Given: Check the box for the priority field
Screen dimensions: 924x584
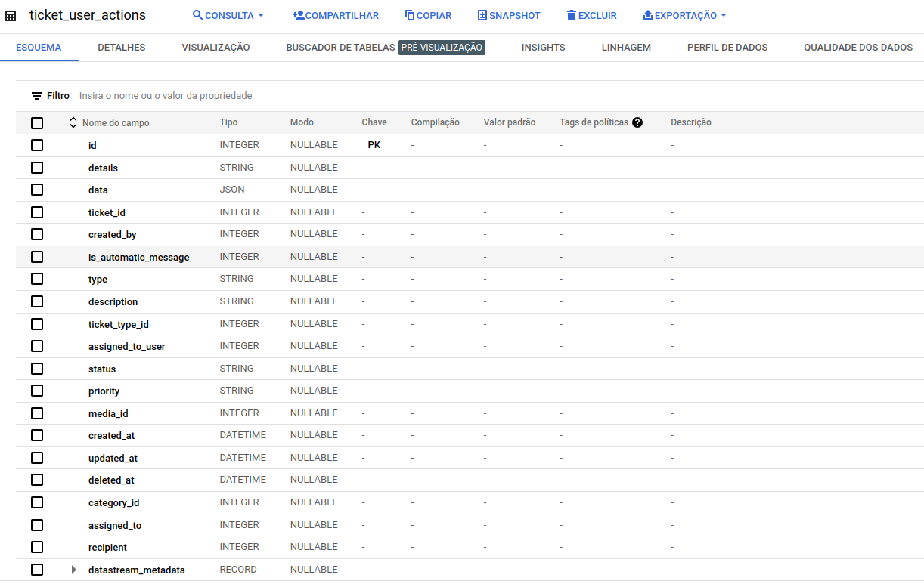Looking at the screenshot, I should (x=37, y=391).
